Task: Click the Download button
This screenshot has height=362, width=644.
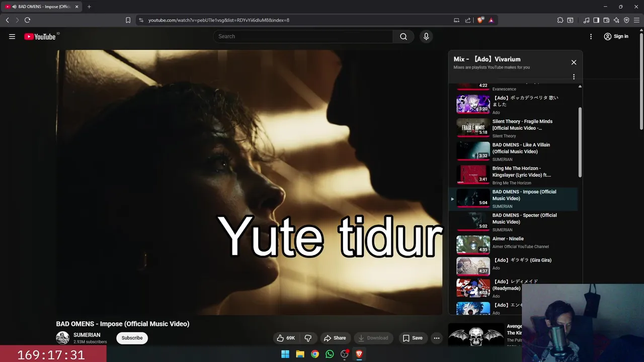Action: click(373, 338)
